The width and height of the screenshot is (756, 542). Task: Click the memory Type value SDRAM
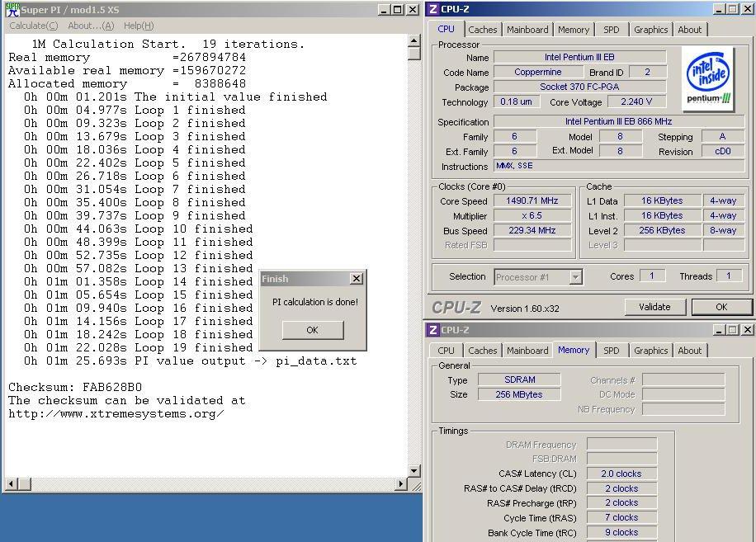[x=519, y=379]
